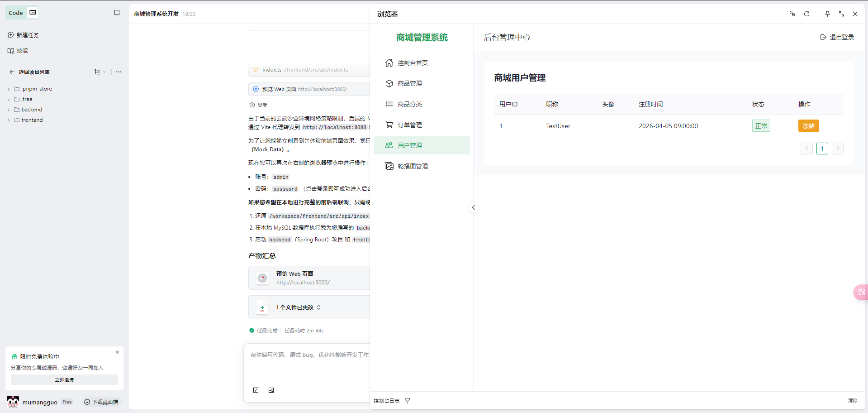Open 商品管理 menu item

click(x=410, y=83)
